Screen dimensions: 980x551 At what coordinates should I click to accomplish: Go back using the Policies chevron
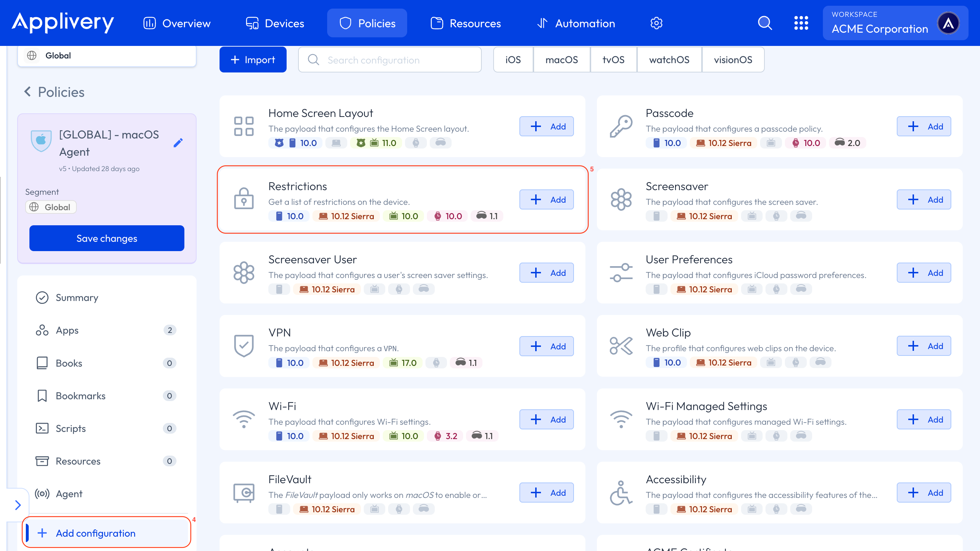27,92
